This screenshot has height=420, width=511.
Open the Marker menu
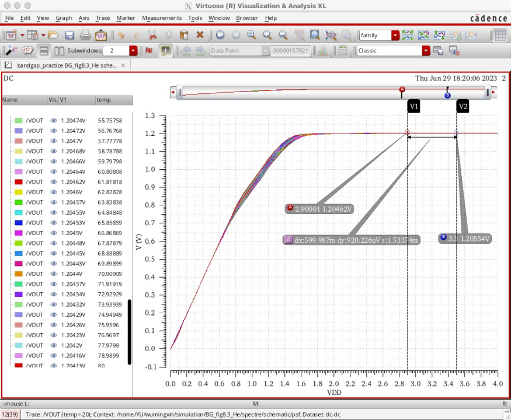126,18
